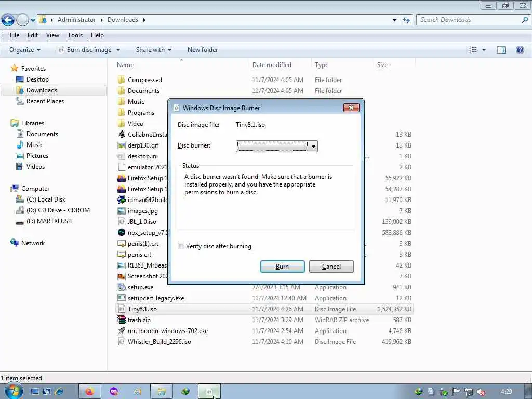Image resolution: width=532 pixels, height=399 pixels.
Task: Open the File menu
Action: 14,35
